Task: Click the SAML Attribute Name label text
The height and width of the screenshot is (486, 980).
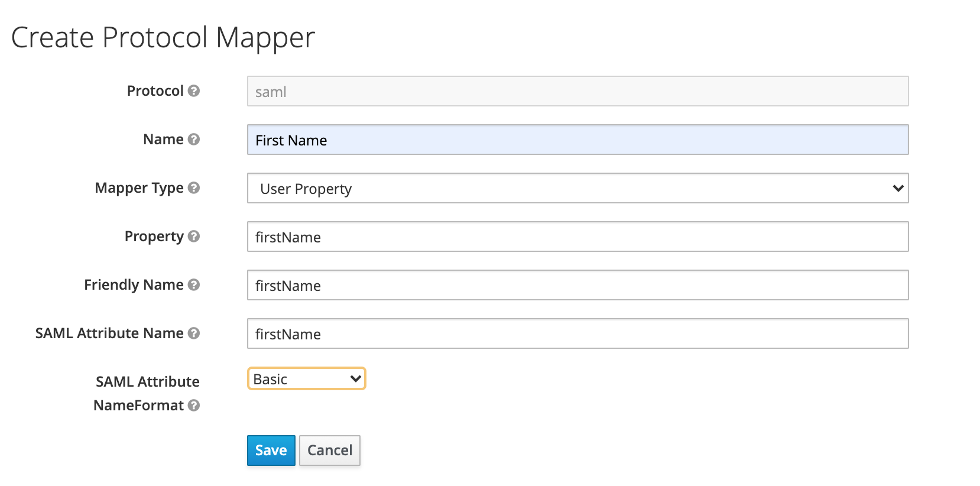Action: 109,333
